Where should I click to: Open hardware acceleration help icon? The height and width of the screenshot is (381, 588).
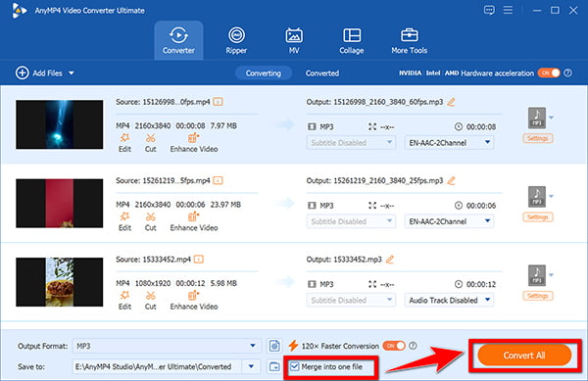(568, 72)
